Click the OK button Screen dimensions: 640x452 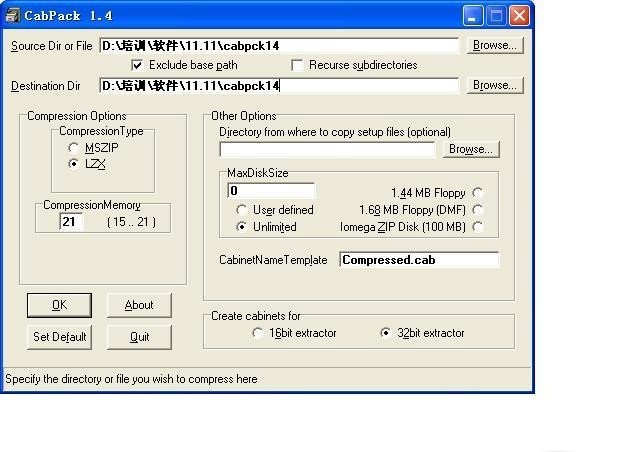pyautogui.click(x=59, y=305)
